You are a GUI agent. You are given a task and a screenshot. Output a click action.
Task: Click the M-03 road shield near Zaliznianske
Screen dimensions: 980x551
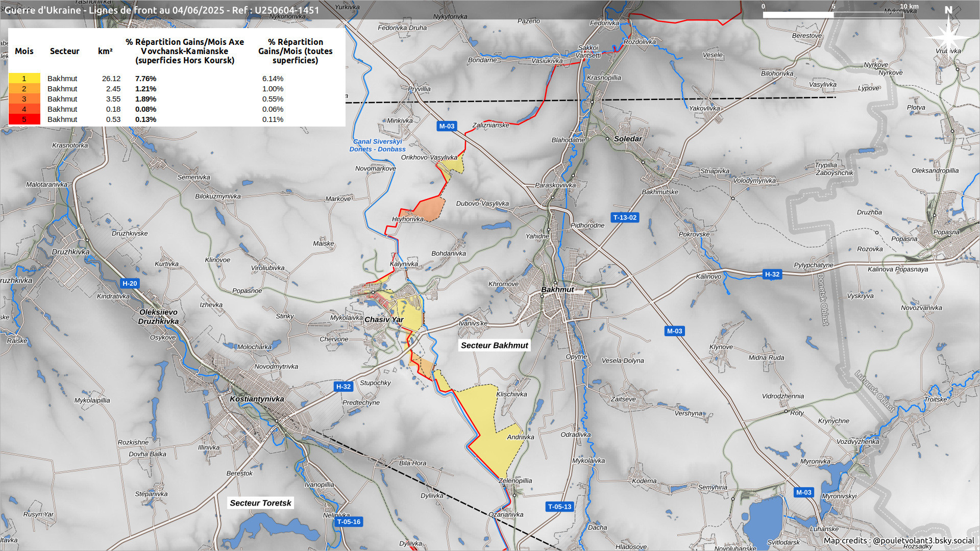coord(447,126)
